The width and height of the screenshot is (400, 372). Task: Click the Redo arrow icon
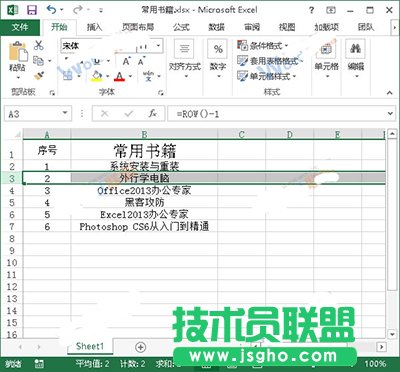click(x=78, y=10)
